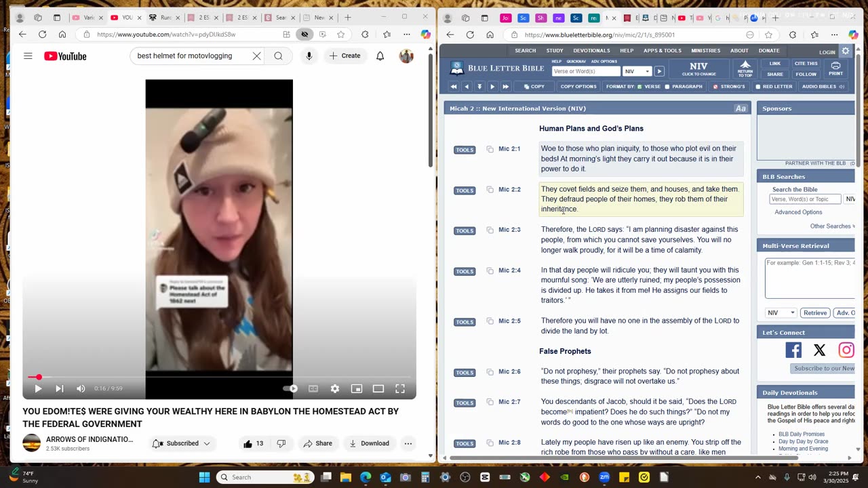The height and width of the screenshot is (488, 868).
Task: Enter fullscreen on the YouTube video
Action: pyautogui.click(x=400, y=388)
